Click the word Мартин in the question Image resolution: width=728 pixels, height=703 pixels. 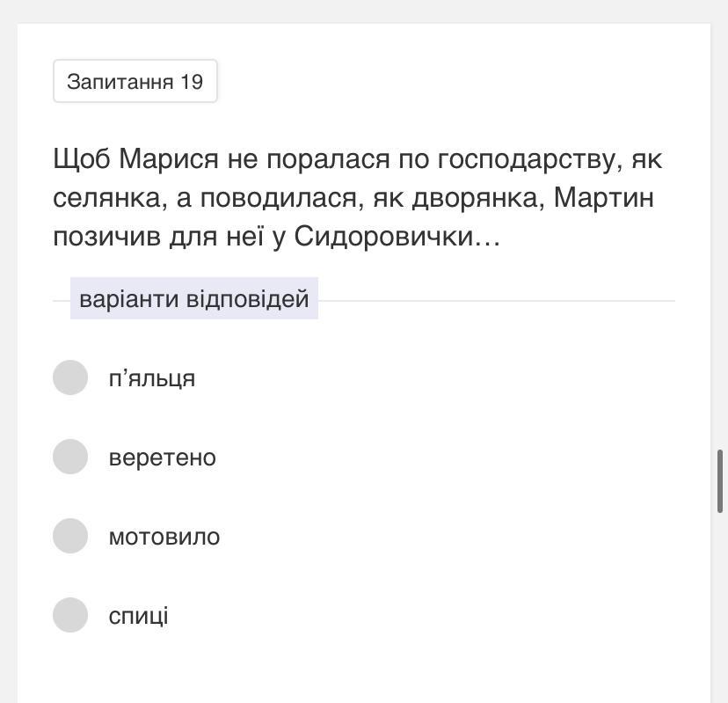point(603,197)
